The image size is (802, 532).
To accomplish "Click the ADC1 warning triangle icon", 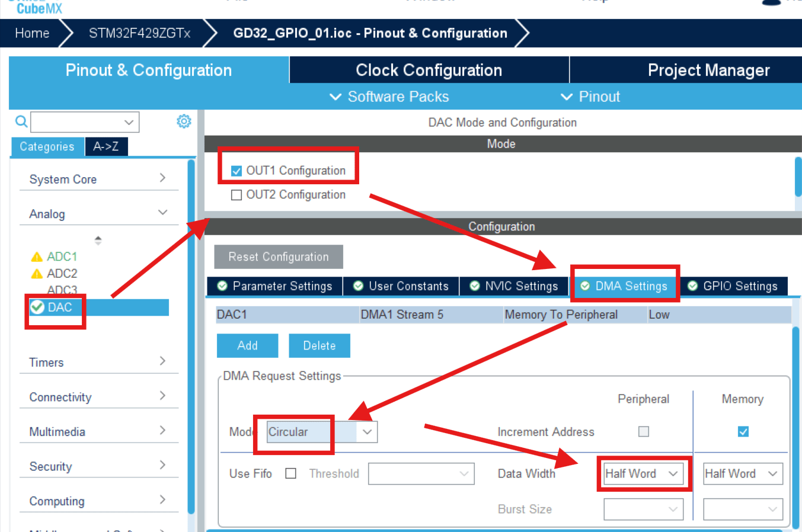I will coord(37,257).
